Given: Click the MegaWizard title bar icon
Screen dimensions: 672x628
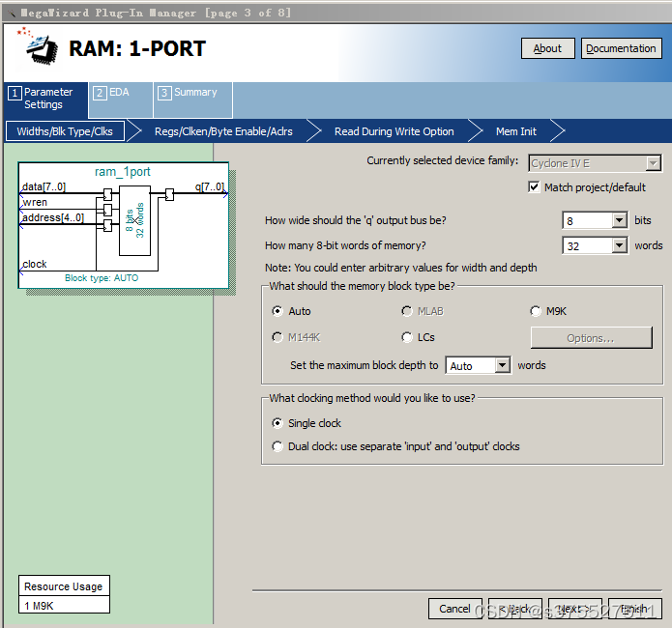Looking at the screenshot, I should pyautogui.click(x=12, y=14).
